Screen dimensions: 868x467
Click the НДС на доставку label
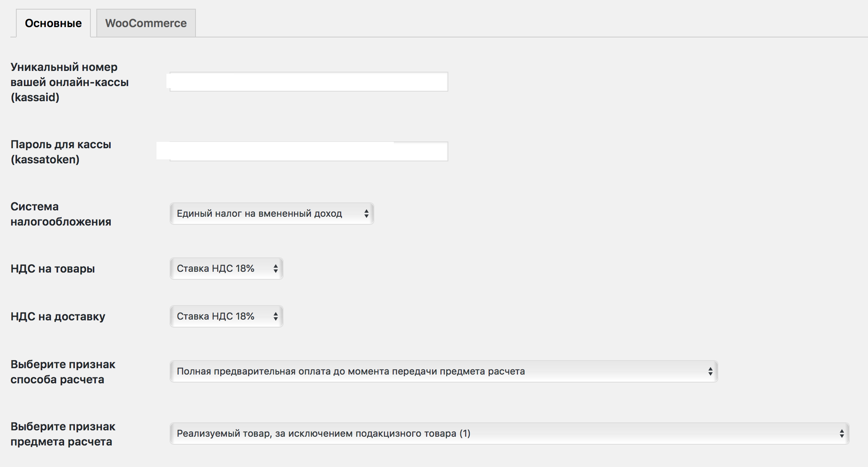[x=58, y=316]
